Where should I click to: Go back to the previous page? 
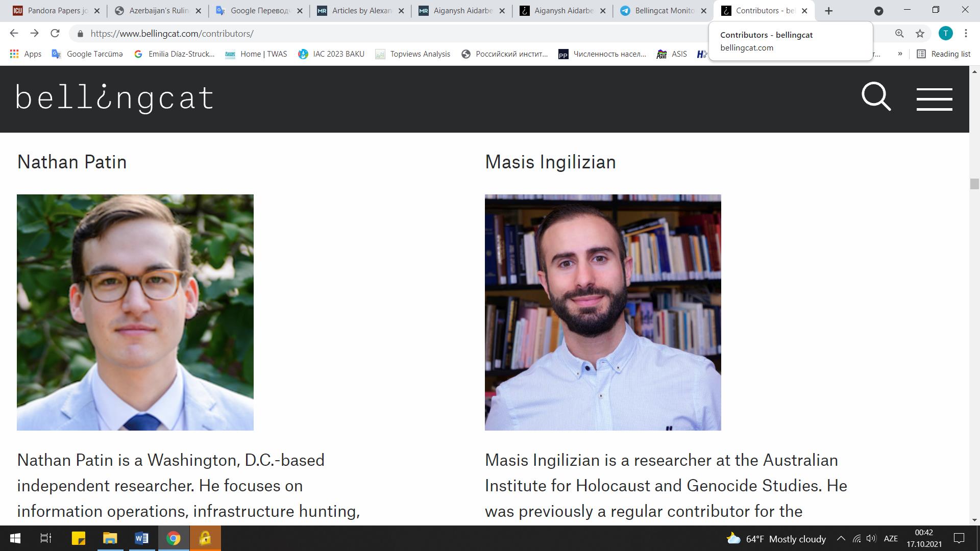pyautogui.click(x=14, y=34)
